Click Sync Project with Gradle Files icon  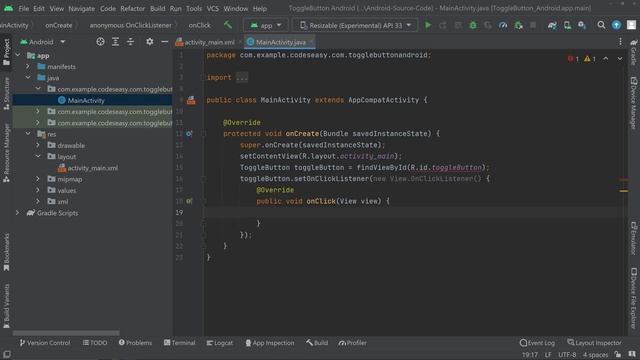(x=552, y=25)
